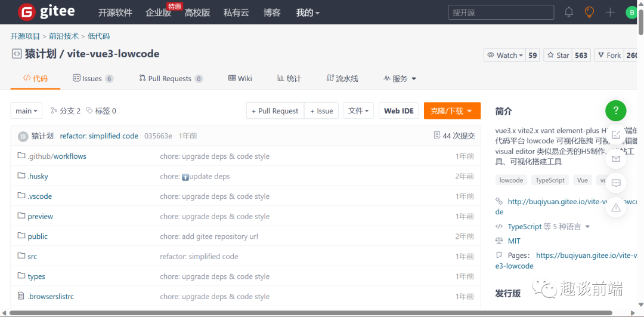This screenshot has height=317, width=644.
Task: Open the 前沿技术 breadcrumb link
Action: coord(64,36)
